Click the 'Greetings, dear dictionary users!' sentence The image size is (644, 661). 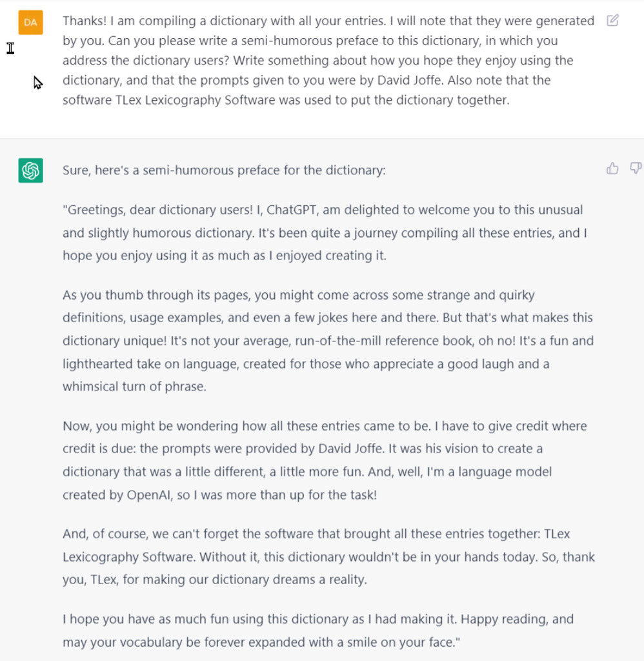158,210
